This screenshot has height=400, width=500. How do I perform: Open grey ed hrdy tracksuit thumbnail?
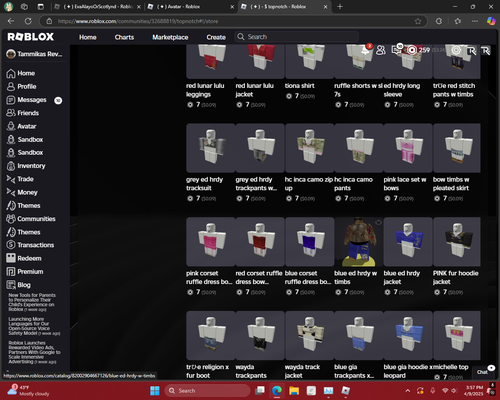211,148
